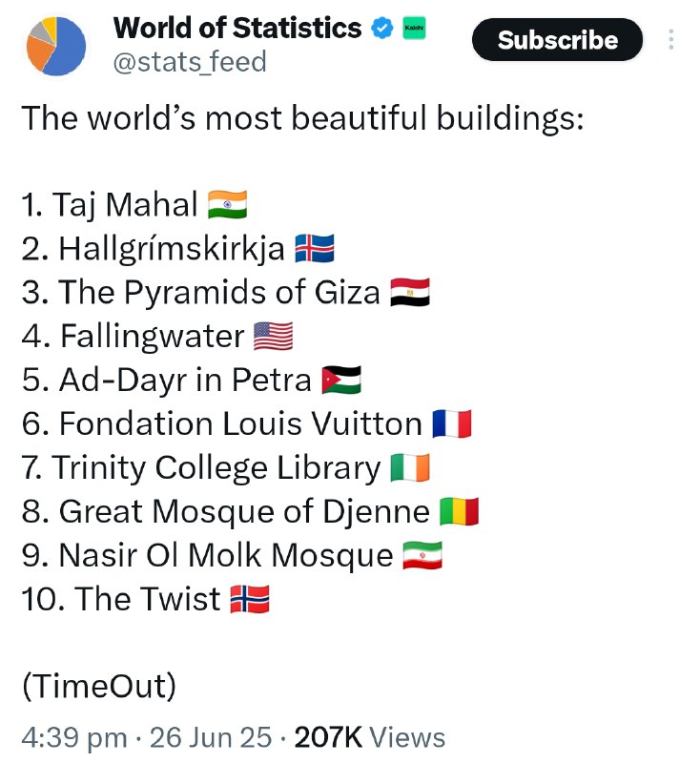Click the Iceland flag next to Hallgrímskirkja
This screenshot has width=700, height=763.
pos(315,248)
